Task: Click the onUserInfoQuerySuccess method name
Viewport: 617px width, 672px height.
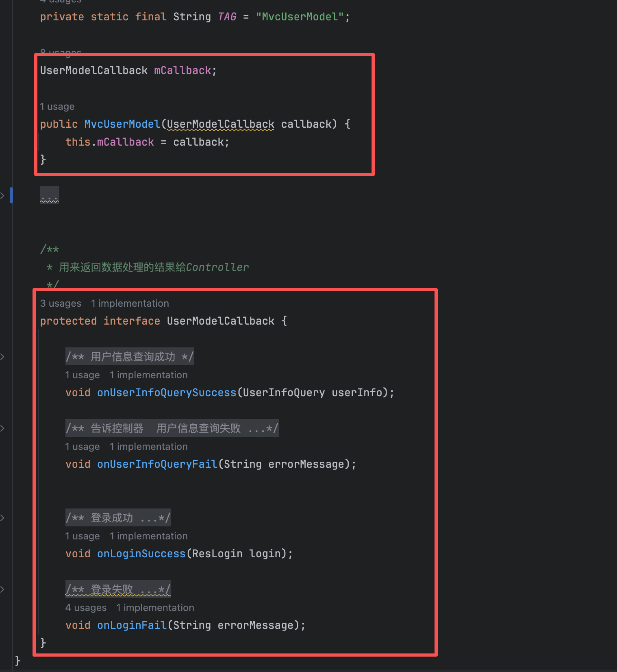Action: click(167, 393)
